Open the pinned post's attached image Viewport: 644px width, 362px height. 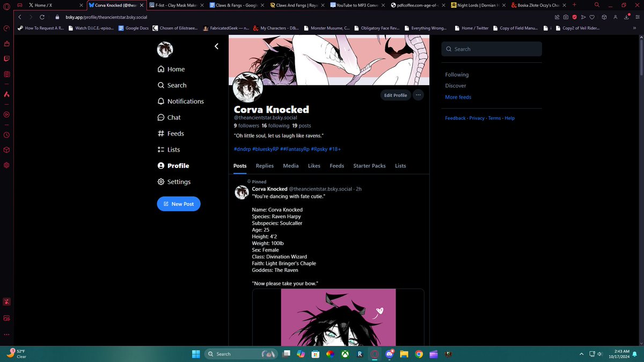(x=338, y=317)
